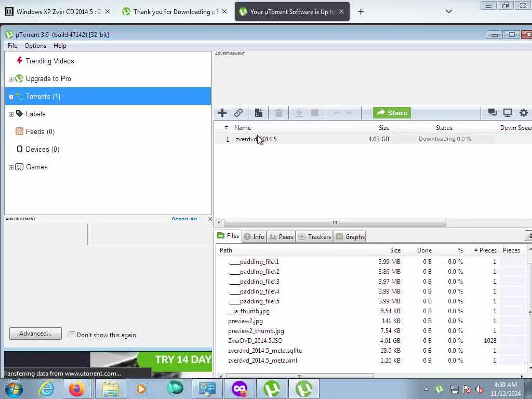The height and width of the screenshot is (399, 532).
Task: Select Upgrade to Pro sidebar item
Action: coord(48,79)
